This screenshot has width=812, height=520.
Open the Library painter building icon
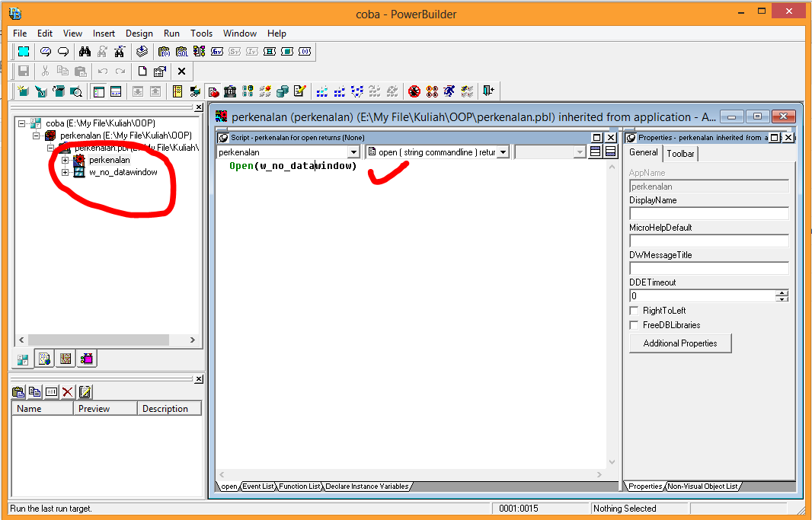click(x=230, y=91)
